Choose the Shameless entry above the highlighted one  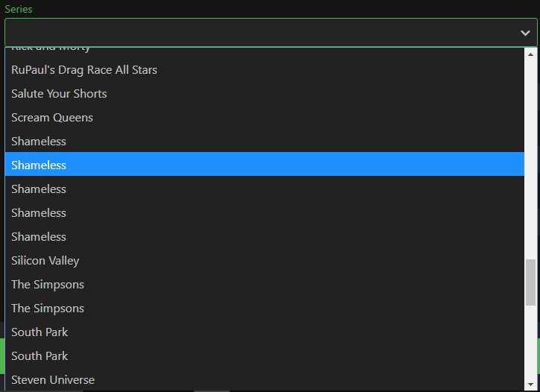(x=39, y=142)
